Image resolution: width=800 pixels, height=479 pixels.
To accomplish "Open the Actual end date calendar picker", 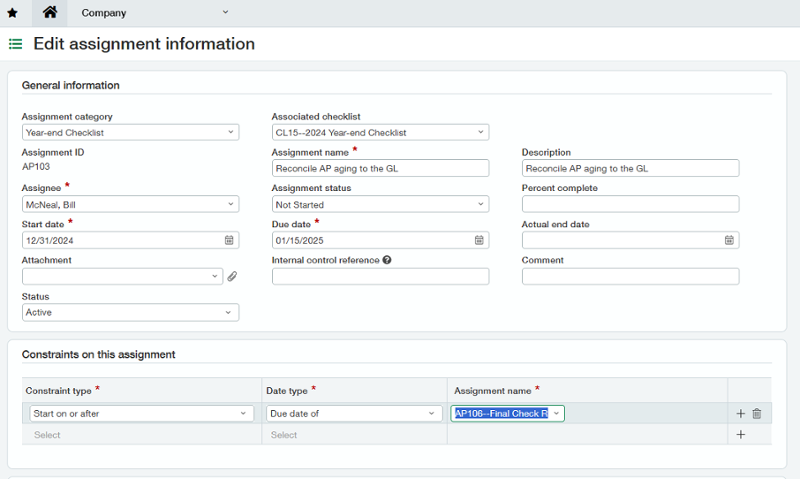I will click(x=729, y=240).
